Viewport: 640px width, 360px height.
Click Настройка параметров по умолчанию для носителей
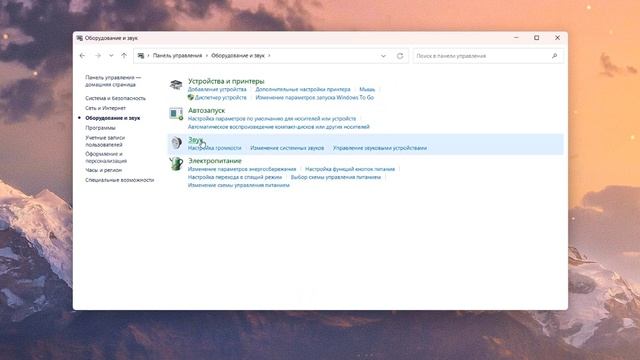coord(272,119)
